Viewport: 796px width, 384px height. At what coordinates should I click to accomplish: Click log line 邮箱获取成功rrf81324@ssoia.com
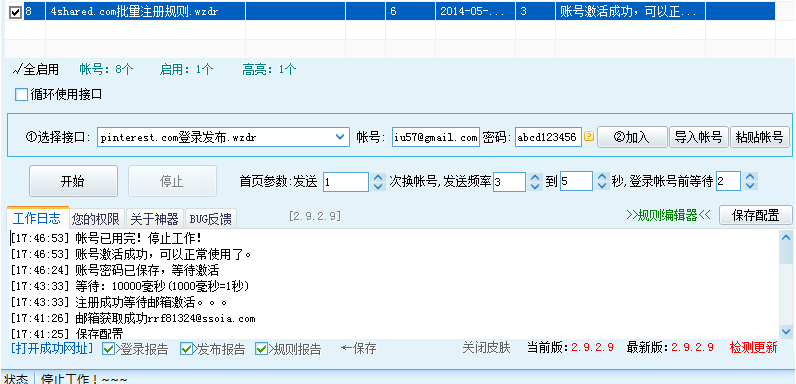tap(132, 319)
